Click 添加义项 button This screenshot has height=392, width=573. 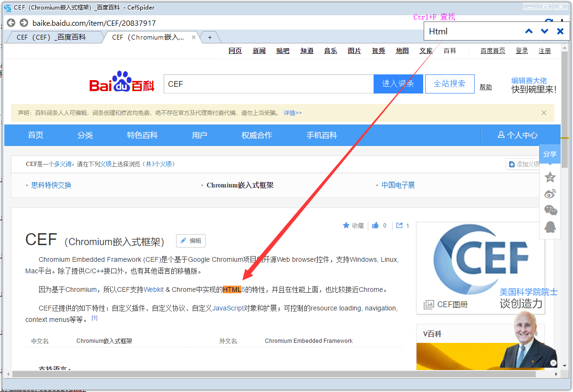point(523,164)
